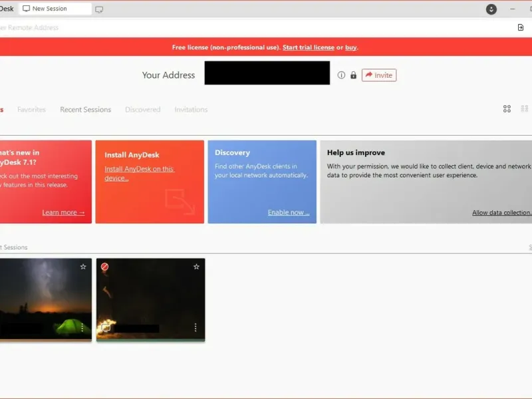Click the lock icon beside Your Address
The width and height of the screenshot is (532, 399).
coord(353,75)
